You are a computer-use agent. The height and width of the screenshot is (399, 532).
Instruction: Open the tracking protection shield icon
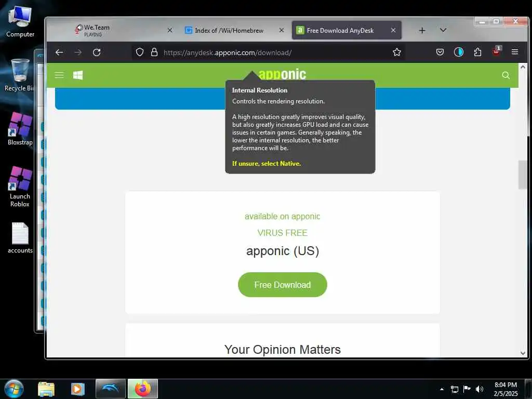tap(140, 52)
